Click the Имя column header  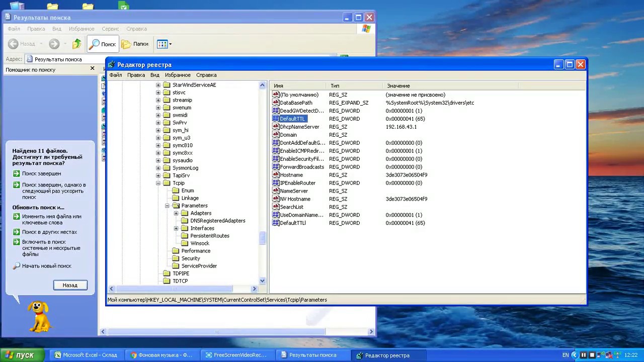[298, 86]
